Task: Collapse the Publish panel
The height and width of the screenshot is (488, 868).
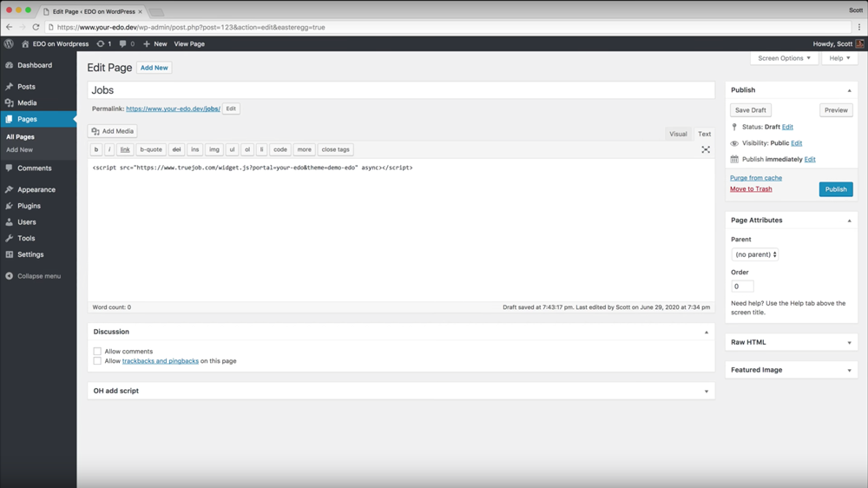Action: (x=849, y=90)
